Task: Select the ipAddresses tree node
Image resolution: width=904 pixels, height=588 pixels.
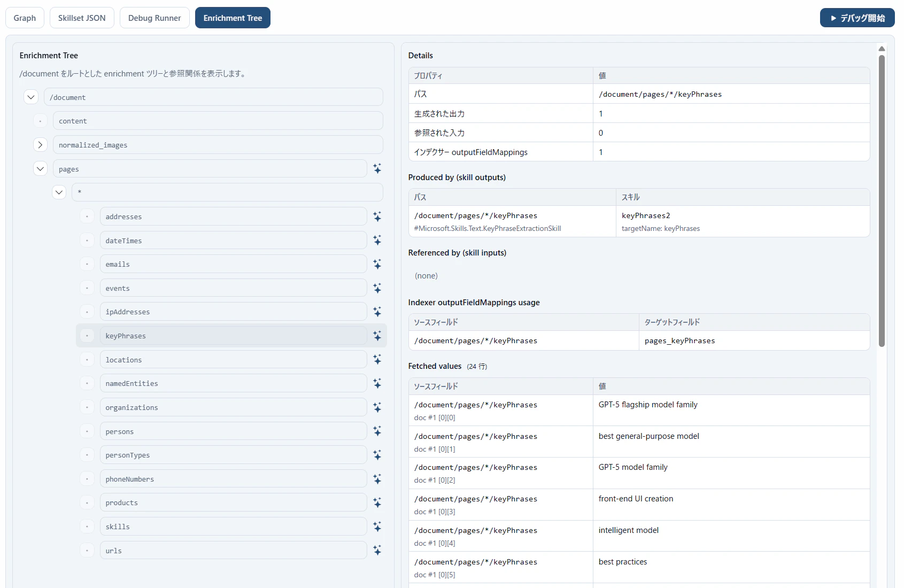Action: coord(233,312)
